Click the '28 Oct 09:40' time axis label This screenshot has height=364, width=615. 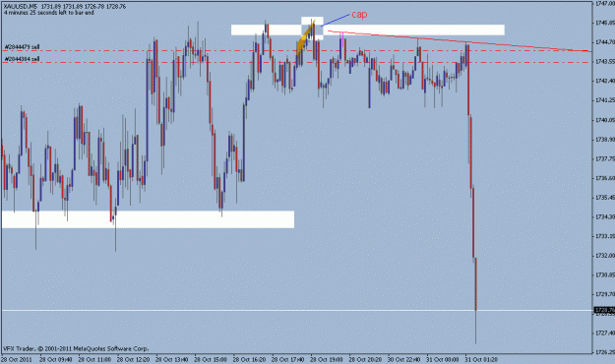coord(56,359)
